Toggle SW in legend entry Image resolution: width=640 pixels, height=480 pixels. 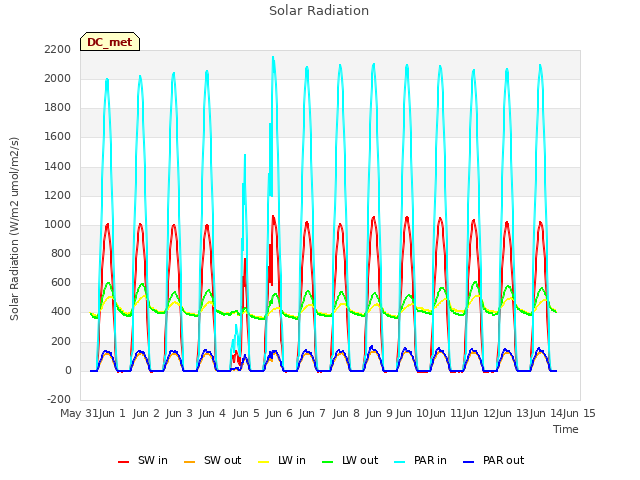[142, 460]
